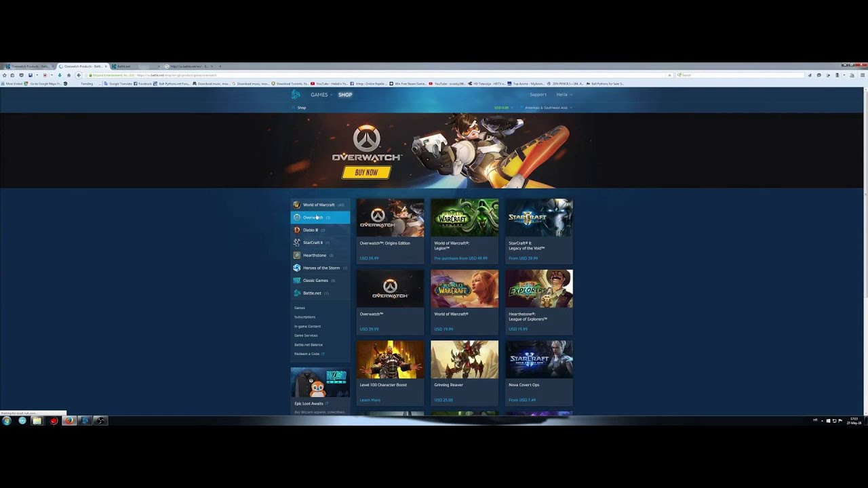Viewport: 868px width, 488px height.
Task: Select the Hearthstone sidebar category
Action: click(320, 255)
